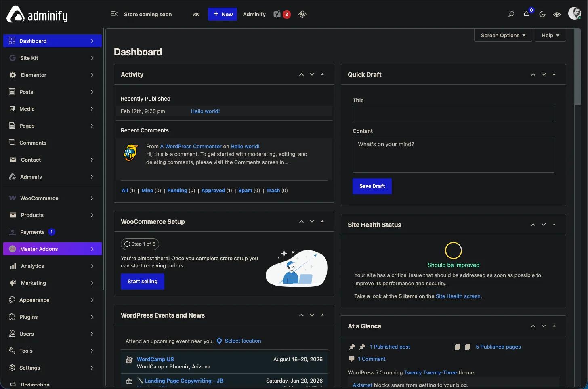Open the WordCamp US event link
The image size is (588, 389).
pyautogui.click(x=155, y=359)
